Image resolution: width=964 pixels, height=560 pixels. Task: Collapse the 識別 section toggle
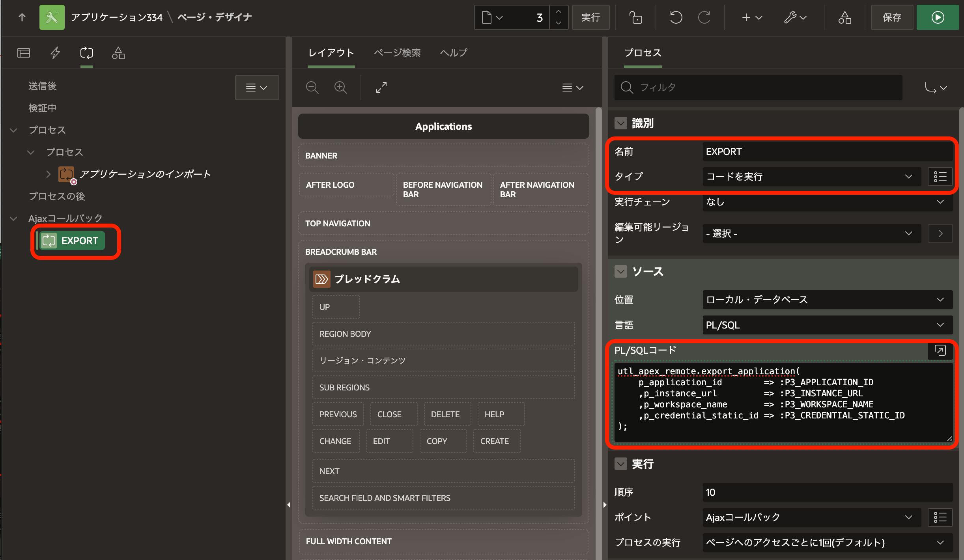click(x=621, y=123)
